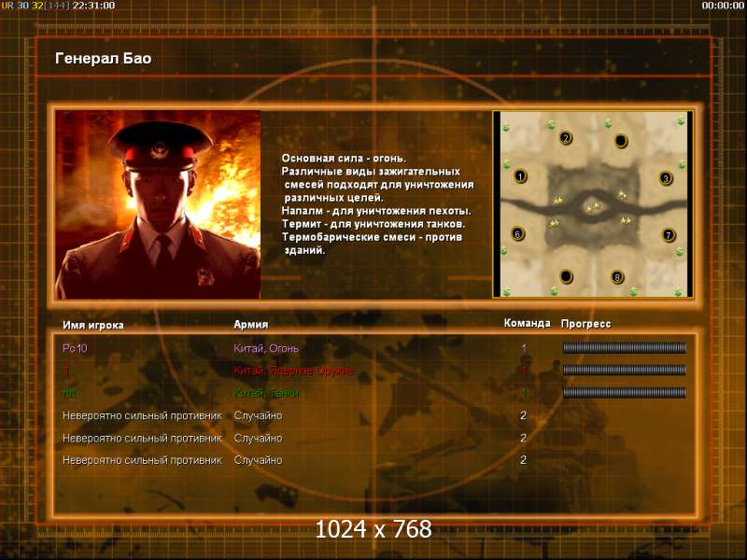Image resolution: width=747 pixels, height=560 pixels.
Task: Click the line Основная сила - огонь.
Action: click(x=344, y=158)
